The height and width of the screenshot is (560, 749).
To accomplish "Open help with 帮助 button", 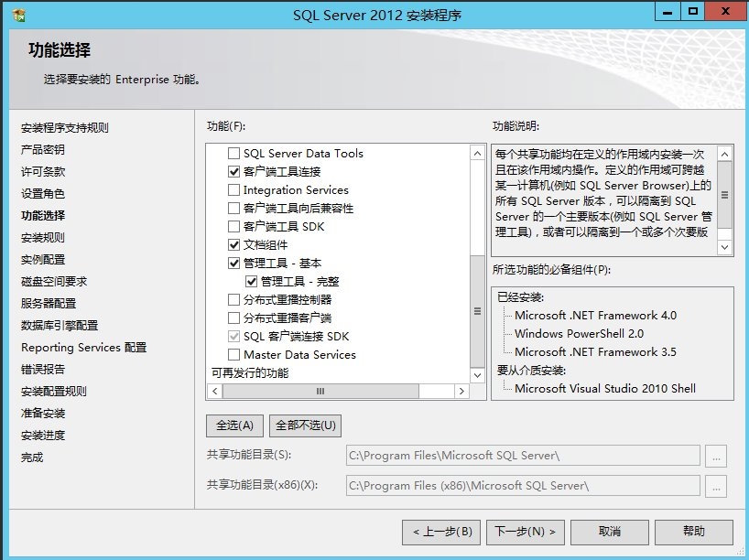I will 693,532.
